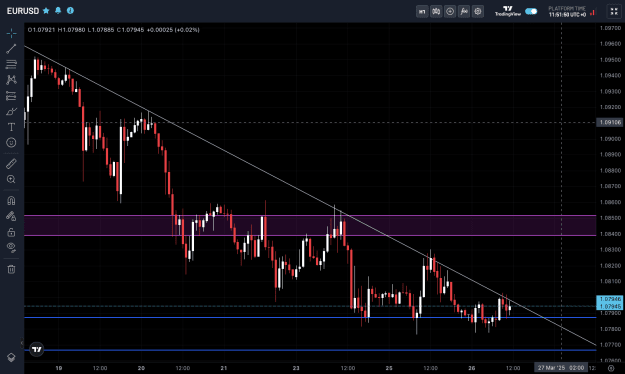Select the ruler measure tool
Viewport: 625px width, 374px height.
click(x=11, y=163)
